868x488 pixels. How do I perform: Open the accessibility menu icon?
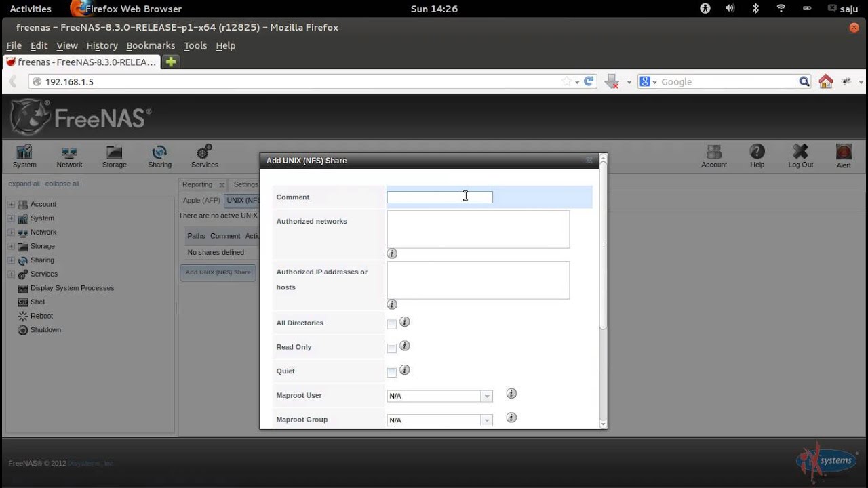705,9
